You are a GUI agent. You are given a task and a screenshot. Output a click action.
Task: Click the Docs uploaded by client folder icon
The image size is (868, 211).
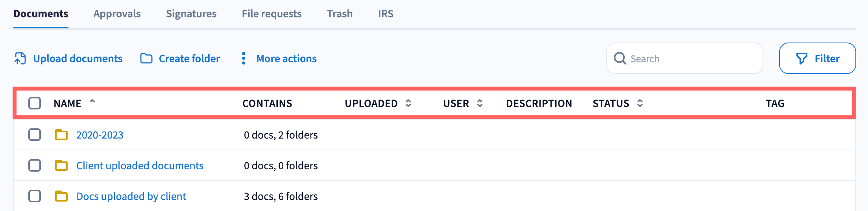61,196
